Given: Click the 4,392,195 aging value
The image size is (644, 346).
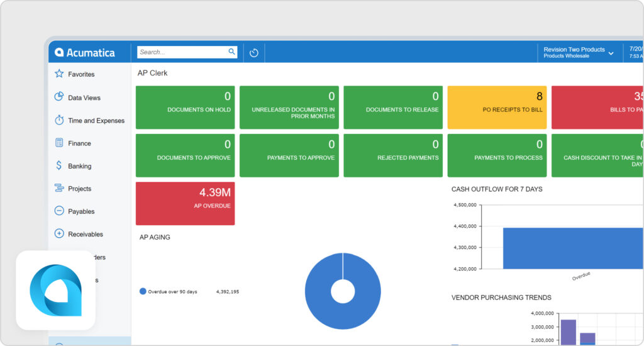Looking at the screenshot, I should click(x=228, y=292).
